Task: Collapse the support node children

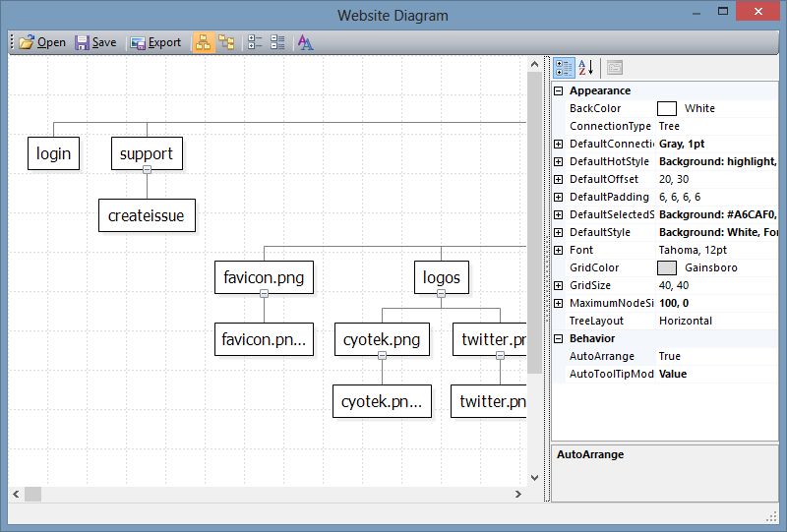Action: pyautogui.click(x=147, y=170)
